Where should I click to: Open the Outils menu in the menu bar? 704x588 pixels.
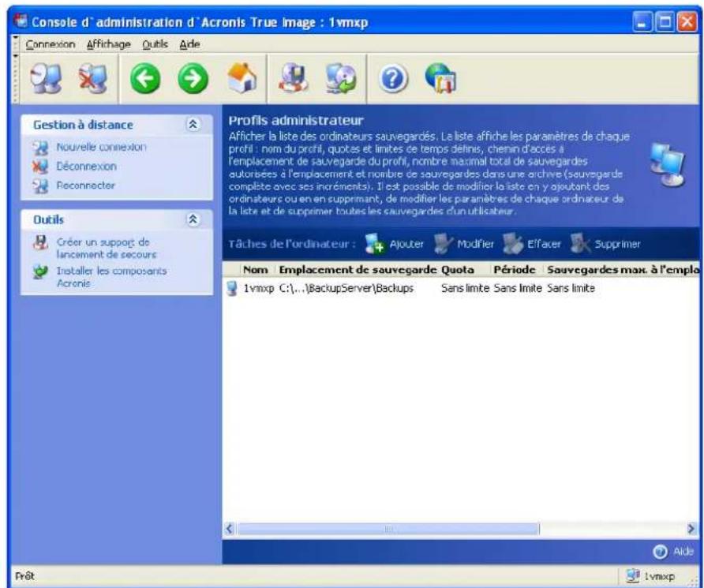155,44
